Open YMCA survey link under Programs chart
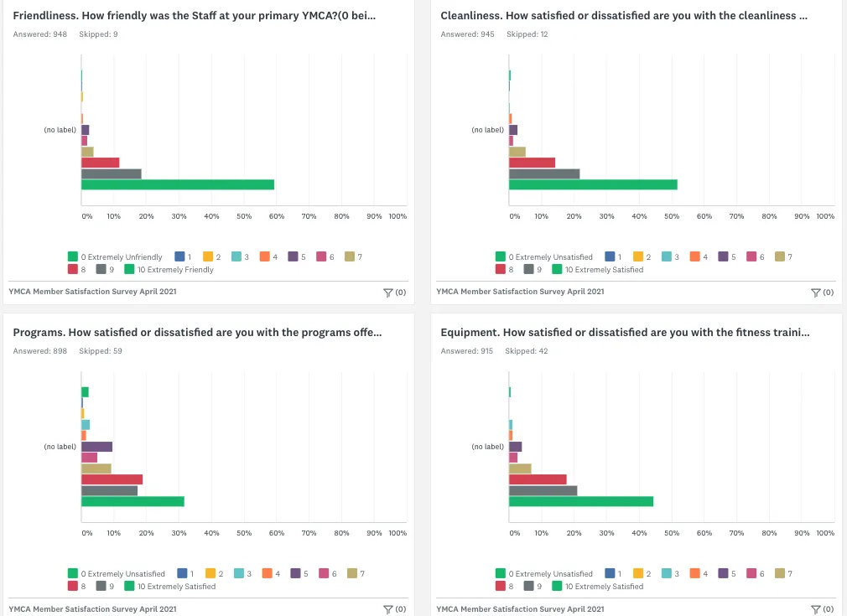This screenshot has width=847, height=616. (x=92, y=608)
